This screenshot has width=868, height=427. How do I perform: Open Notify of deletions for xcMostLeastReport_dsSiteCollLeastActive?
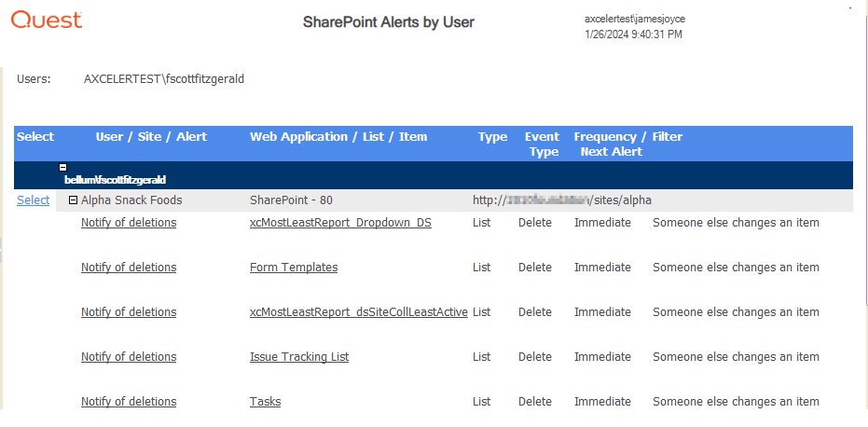[129, 312]
